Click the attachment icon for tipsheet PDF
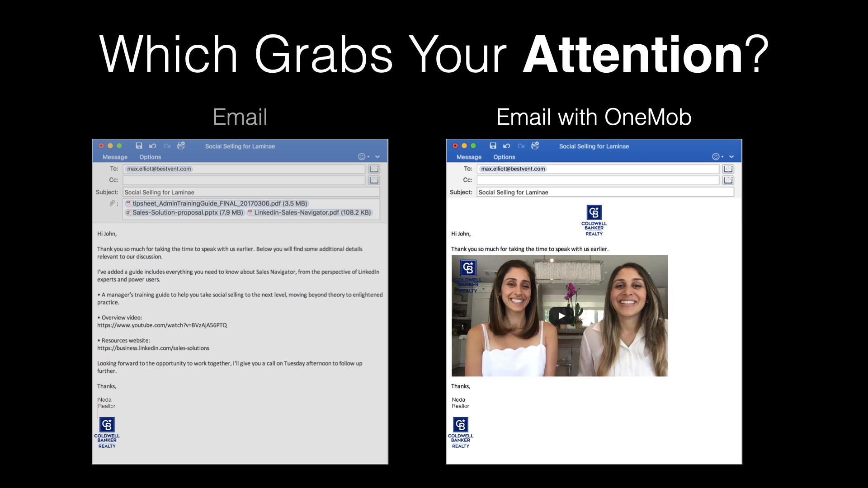 [x=127, y=203]
